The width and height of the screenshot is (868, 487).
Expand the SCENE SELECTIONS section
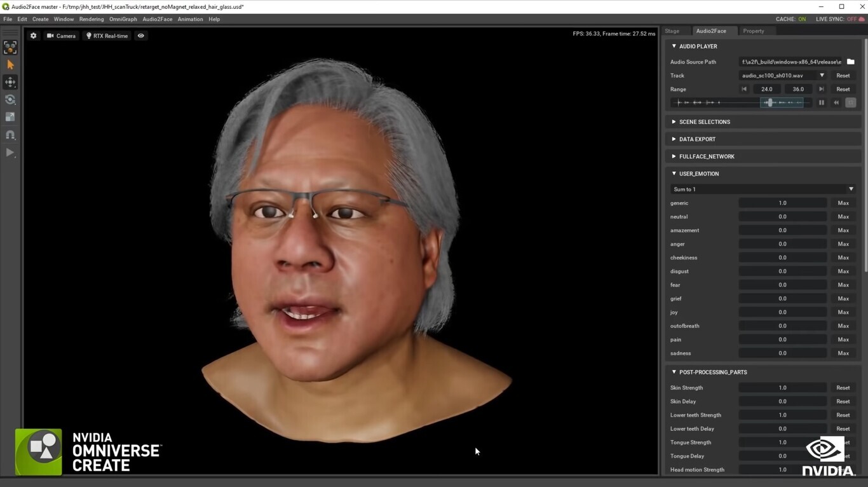point(705,121)
